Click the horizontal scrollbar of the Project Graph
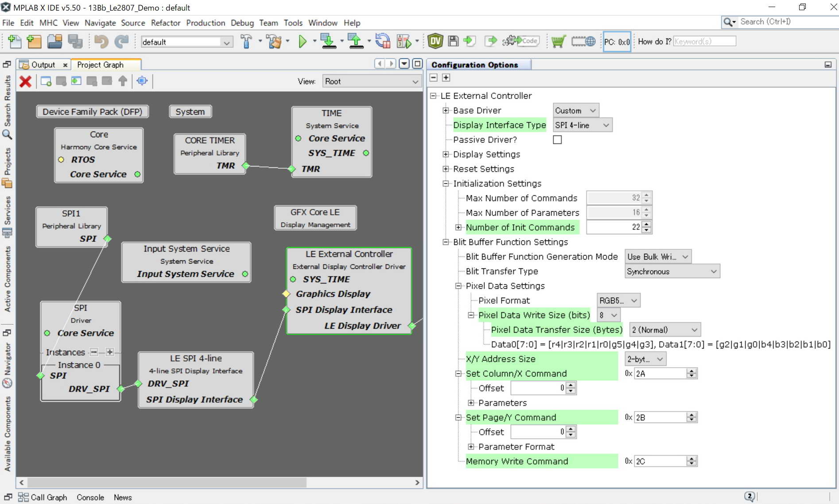The width and height of the screenshot is (839, 504). [167, 482]
